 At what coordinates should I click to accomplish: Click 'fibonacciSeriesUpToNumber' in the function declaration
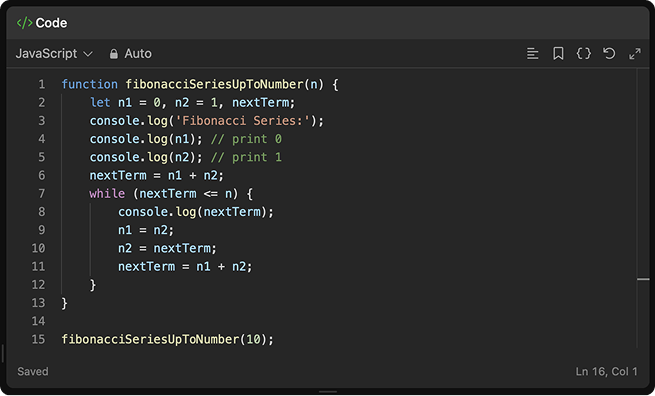(x=215, y=84)
